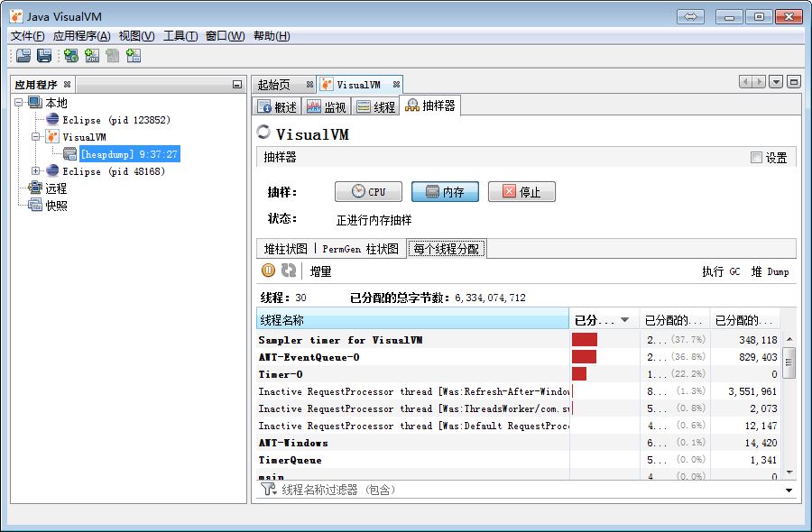Maximize the editor area with the window icon
This screenshot has height=532, width=812.
coord(794,82)
